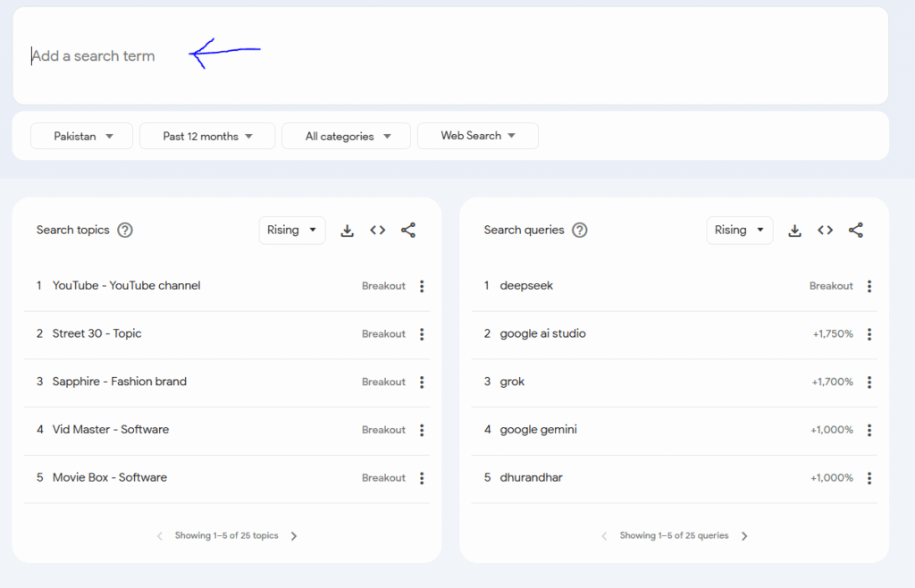Download the Search queries data as CSV
The width and height of the screenshot is (915, 588).
794,231
